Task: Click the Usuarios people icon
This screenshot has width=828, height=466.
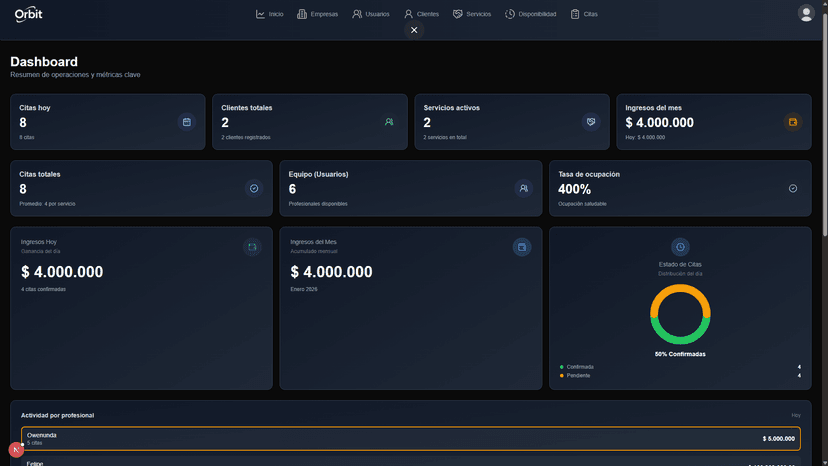Action: [x=357, y=14]
